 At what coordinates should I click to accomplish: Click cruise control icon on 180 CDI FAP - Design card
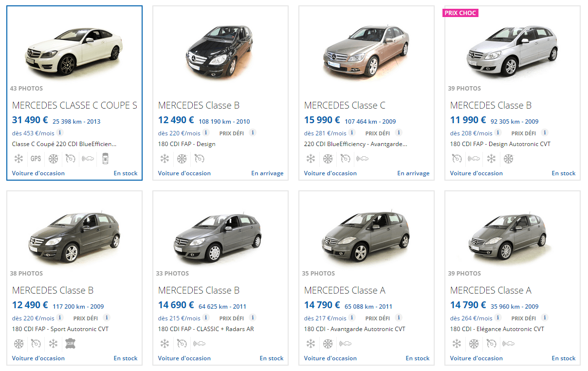[x=199, y=159]
